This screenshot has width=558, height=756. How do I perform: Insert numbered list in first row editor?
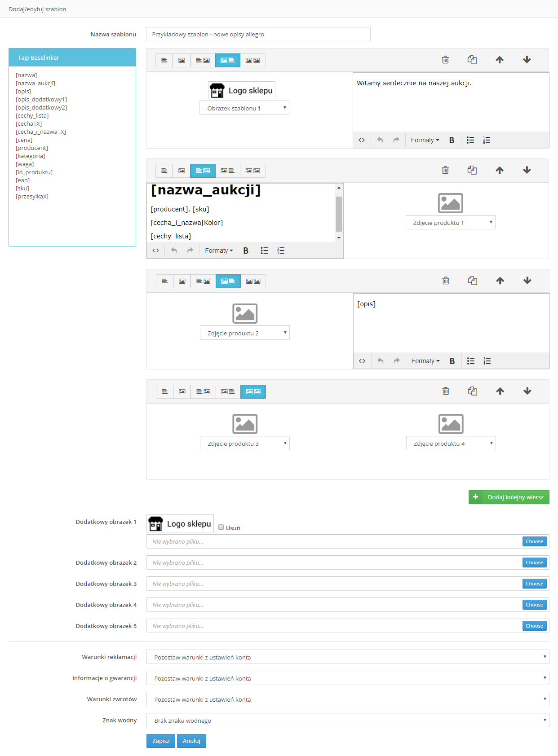point(487,140)
